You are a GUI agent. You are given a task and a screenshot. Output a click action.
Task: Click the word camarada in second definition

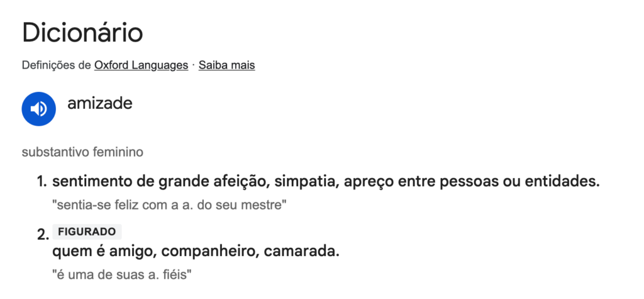tap(301, 252)
